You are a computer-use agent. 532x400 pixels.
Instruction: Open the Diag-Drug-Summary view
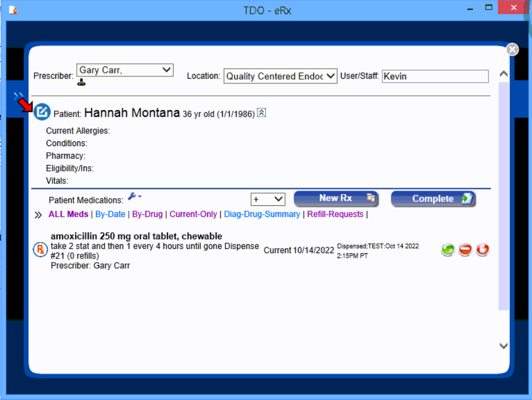262,214
